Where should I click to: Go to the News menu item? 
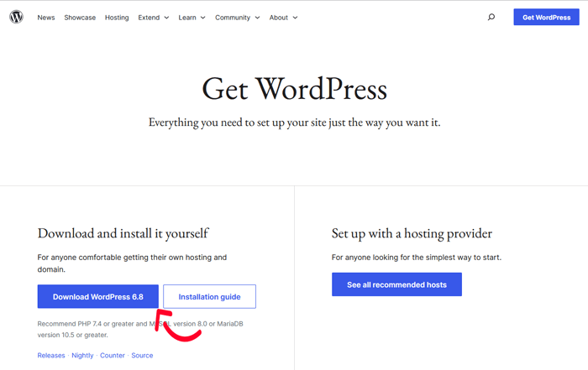coord(46,18)
